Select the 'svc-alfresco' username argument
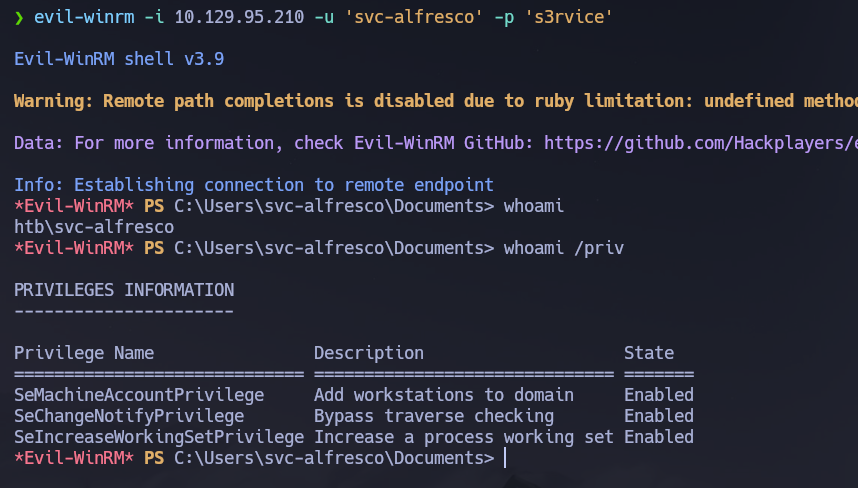The width and height of the screenshot is (858, 488). coord(414,17)
